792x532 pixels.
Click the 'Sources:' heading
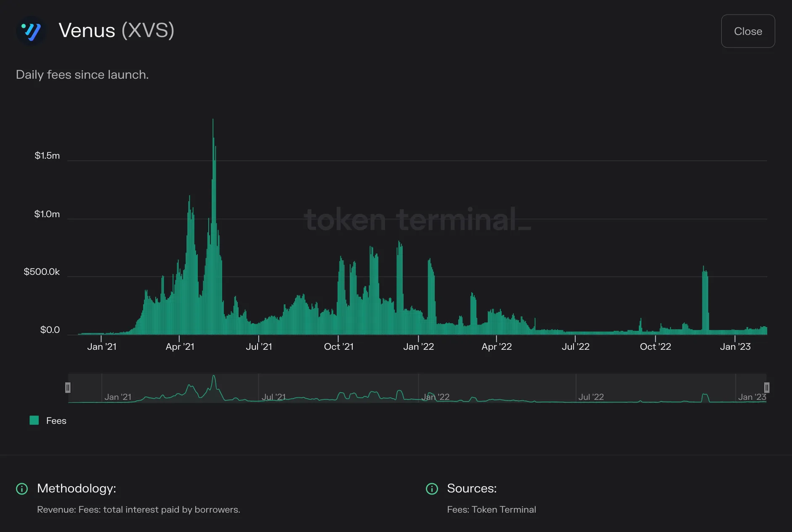[x=472, y=488]
